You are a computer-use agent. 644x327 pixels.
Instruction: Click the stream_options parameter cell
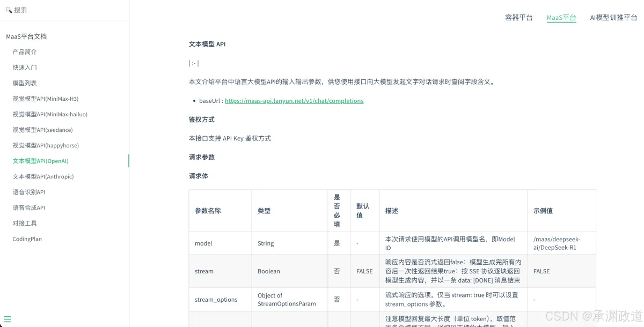click(220, 300)
